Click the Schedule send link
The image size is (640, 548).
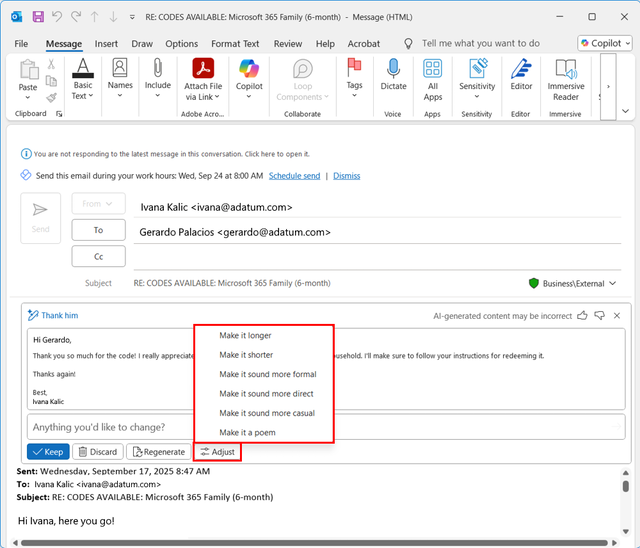[294, 176]
